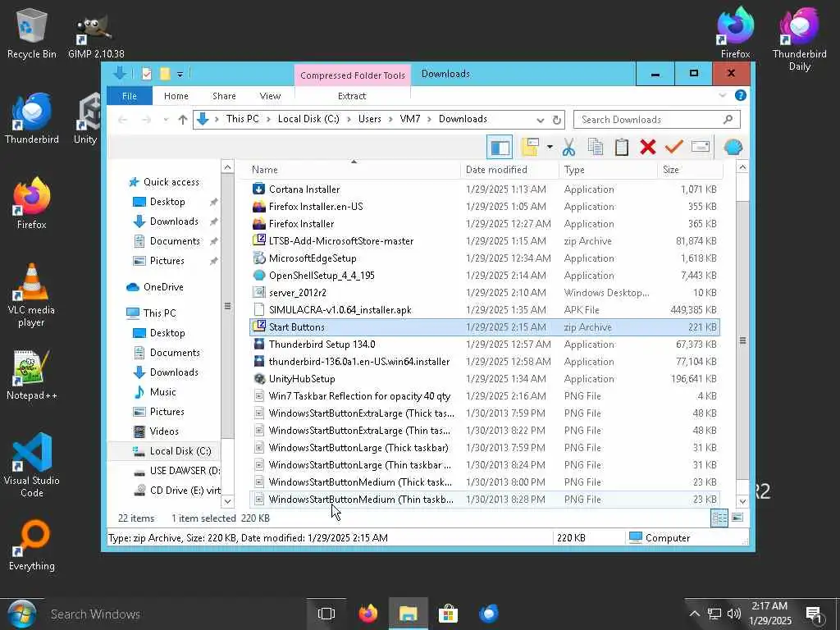Click 'Local Disk (C:)' in the address breadcrumb
Screen dimensions: 840x630
pos(308,119)
